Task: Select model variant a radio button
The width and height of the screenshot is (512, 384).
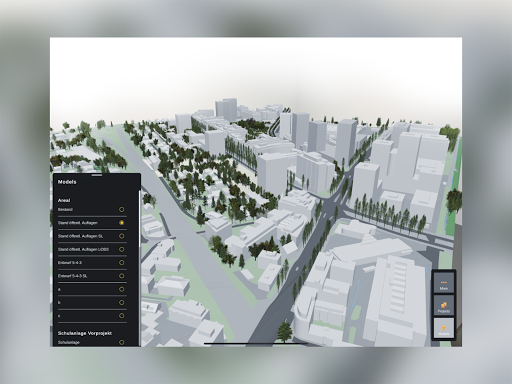Action: (122, 289)
